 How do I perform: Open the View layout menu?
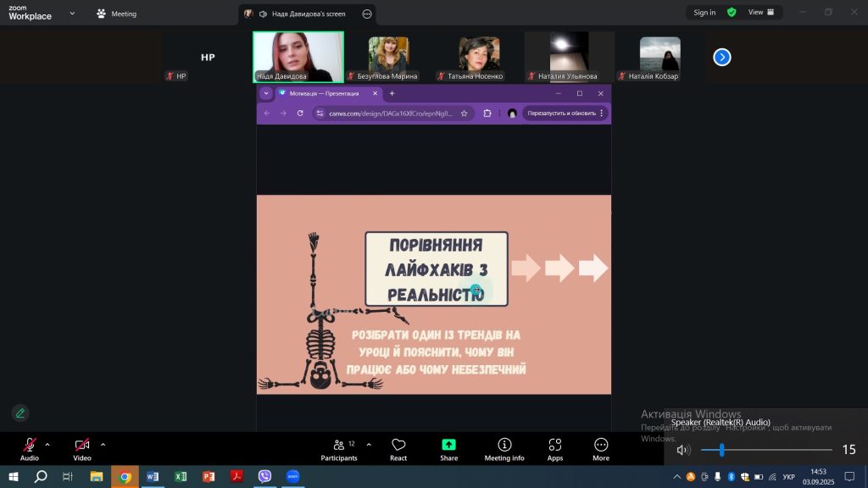[761, 12]
